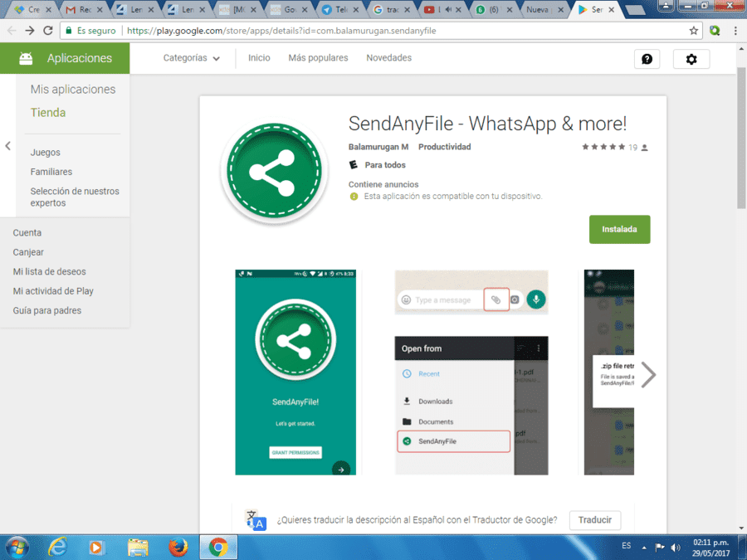Show next screenshots with right chevron
This screenshot has height=560, width=747.
pos(648,375)
